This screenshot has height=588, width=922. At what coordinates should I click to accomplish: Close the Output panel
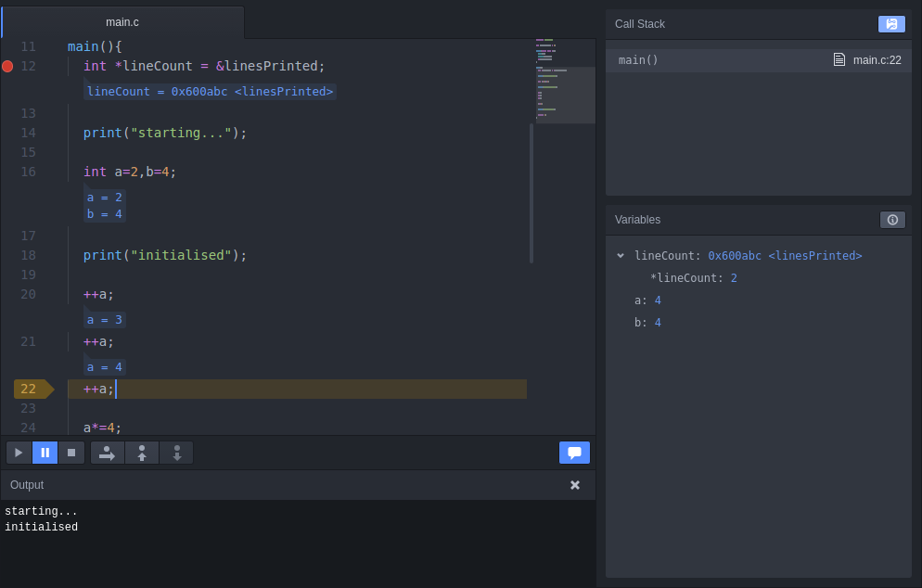pos(575,485)
